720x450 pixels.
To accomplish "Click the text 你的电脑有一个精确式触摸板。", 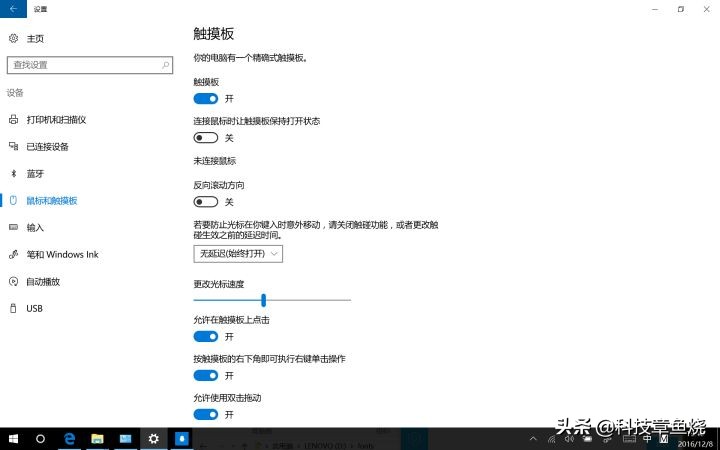I will pos(250,58).
